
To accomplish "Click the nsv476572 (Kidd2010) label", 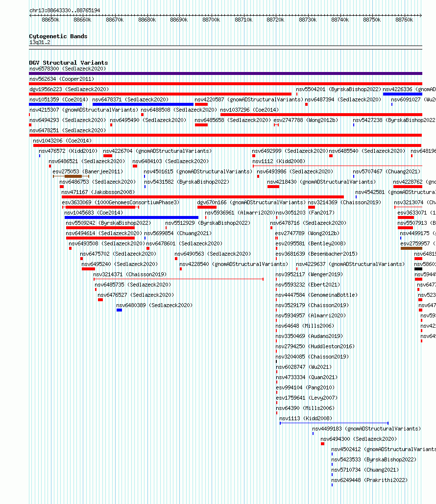I will point(68,151).
